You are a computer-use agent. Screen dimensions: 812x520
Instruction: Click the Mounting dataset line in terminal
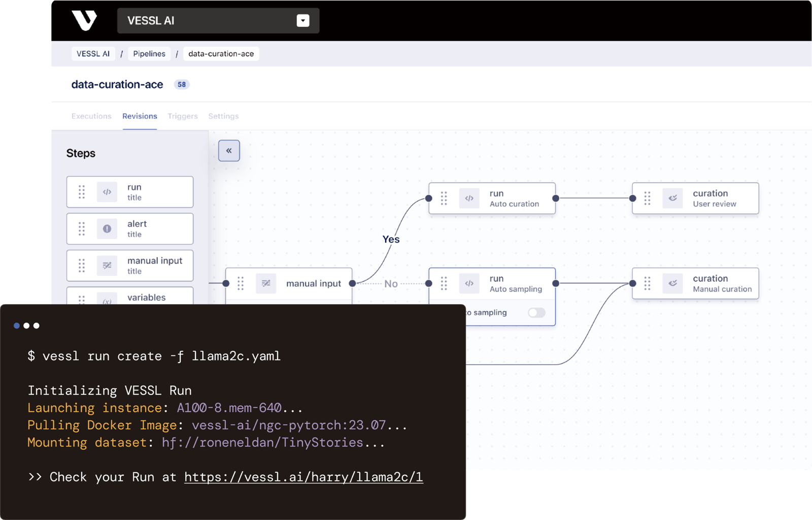point(206,442)
